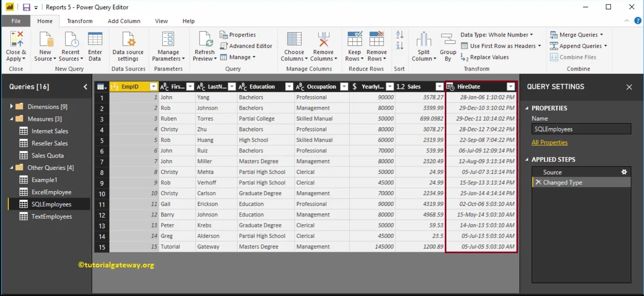Open the Occupation column filter dropdown
Image resolution: width=644 pixels, height=296 pixels.
344,86
